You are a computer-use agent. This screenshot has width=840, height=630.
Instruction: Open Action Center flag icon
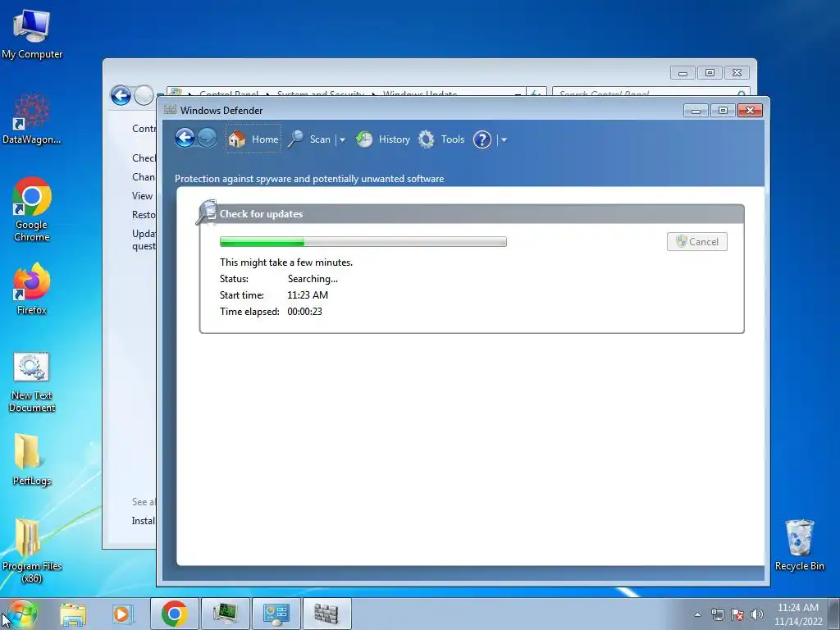pos(737,614)
